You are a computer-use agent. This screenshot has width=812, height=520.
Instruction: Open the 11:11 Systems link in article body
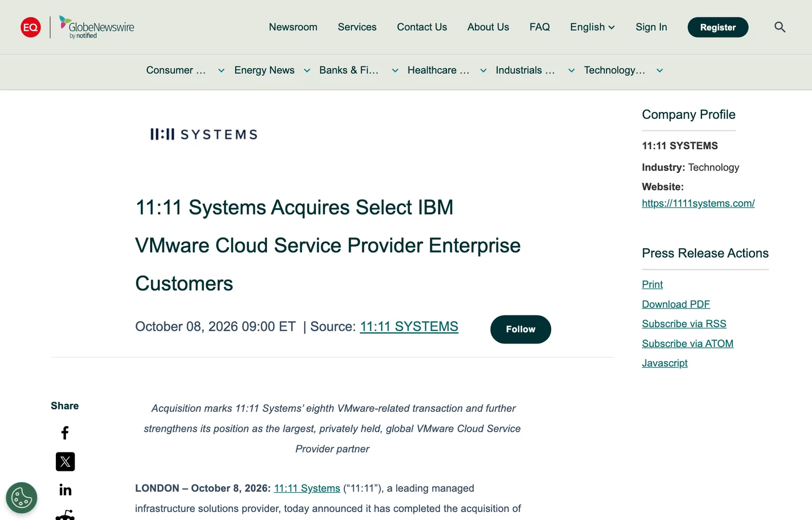307,488
